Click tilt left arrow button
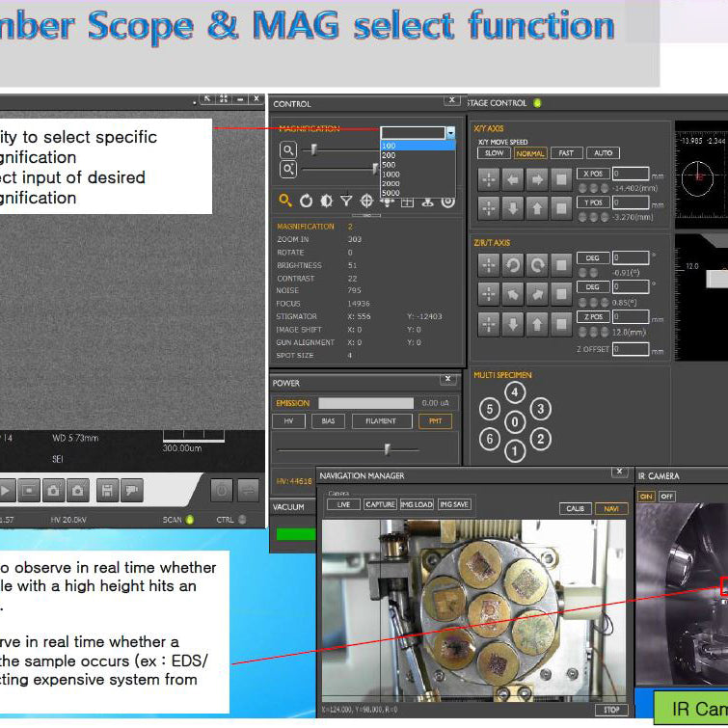 click(x=513, y=294)
